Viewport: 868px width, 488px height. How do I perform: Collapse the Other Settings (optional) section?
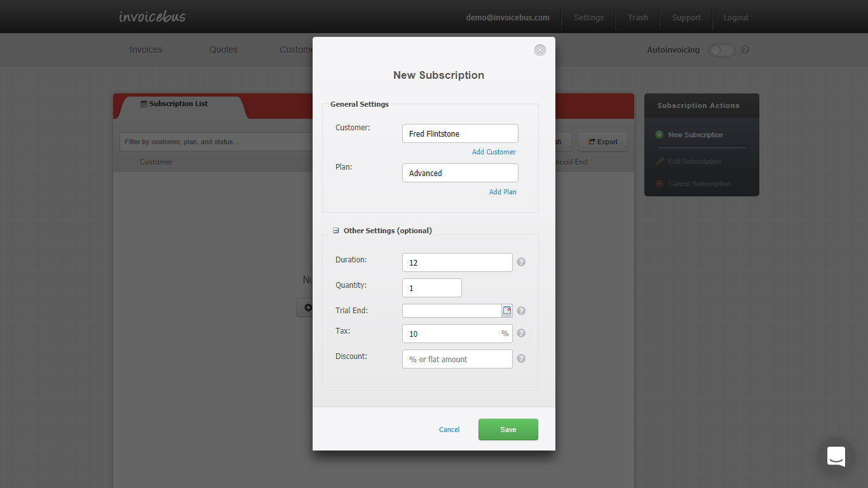336,230
